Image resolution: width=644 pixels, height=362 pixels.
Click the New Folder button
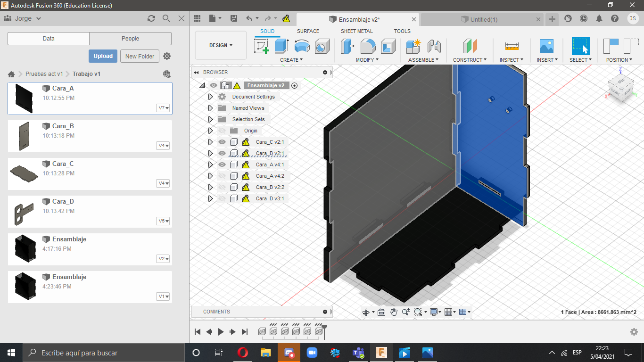140,56
